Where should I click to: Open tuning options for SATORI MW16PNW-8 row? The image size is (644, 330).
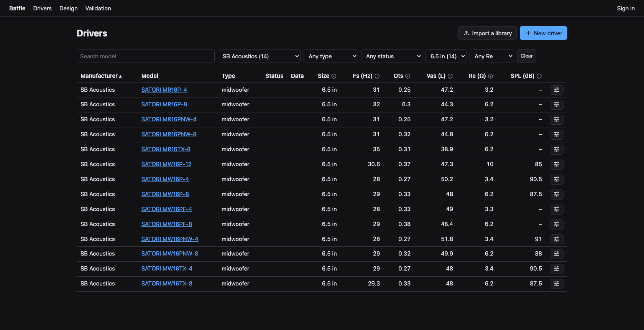pos(556,254)
